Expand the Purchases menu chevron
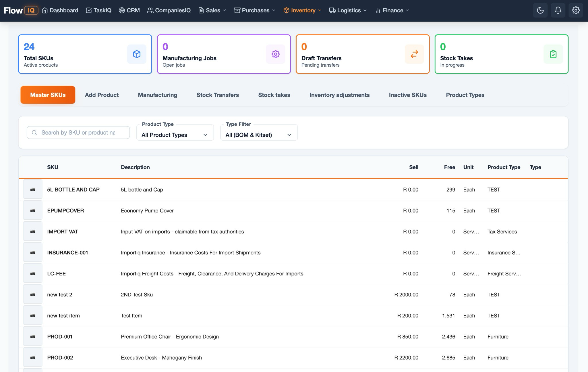The image size is (588, 372). [x=273, y=10]
